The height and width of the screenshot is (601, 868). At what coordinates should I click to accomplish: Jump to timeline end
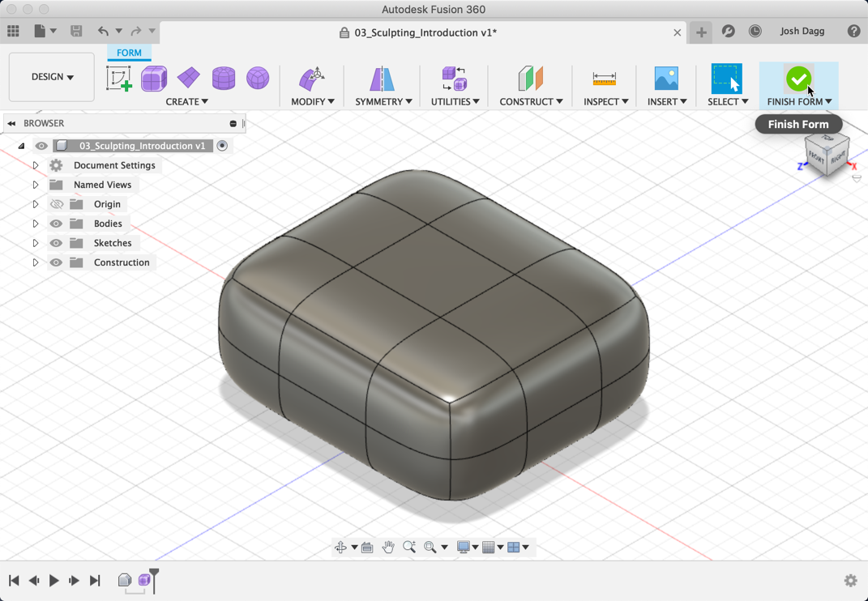(95, 581)
